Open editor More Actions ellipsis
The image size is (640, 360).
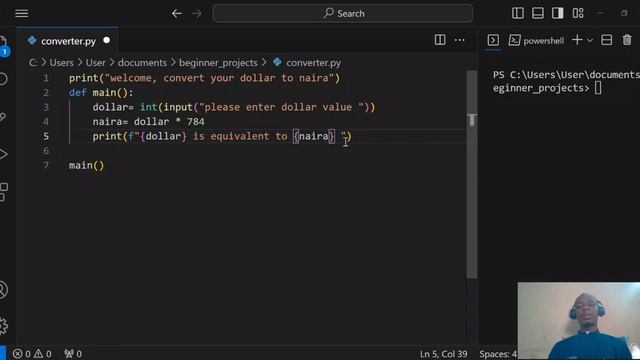(x=460, y=40)
